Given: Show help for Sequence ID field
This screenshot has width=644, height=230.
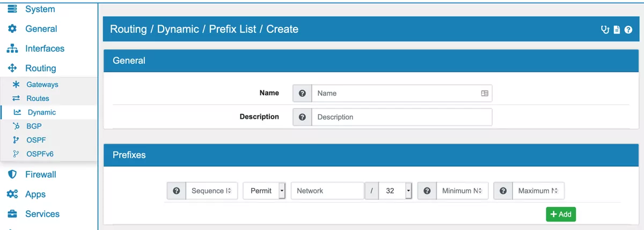Looking at the screenshot, I should coord(176,191).
